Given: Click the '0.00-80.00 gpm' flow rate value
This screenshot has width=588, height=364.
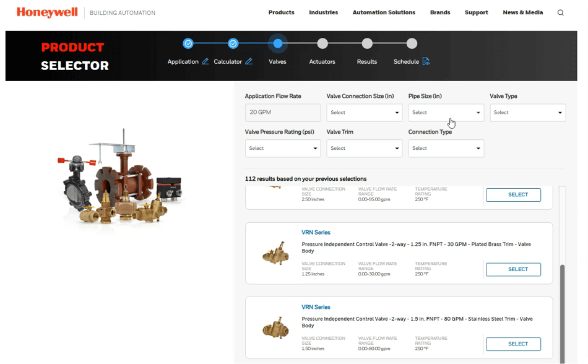Looking at the screenshot, I should click(374, 349).
